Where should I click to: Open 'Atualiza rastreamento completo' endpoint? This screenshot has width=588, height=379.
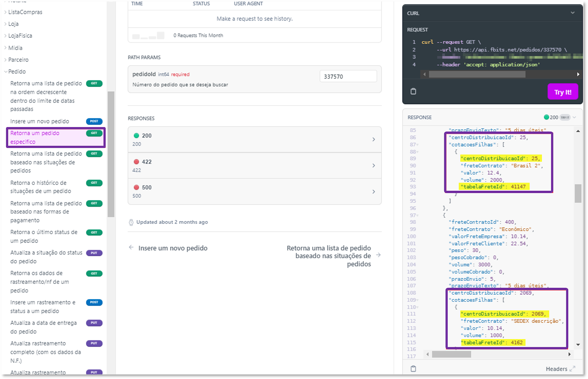click(56, 352)
